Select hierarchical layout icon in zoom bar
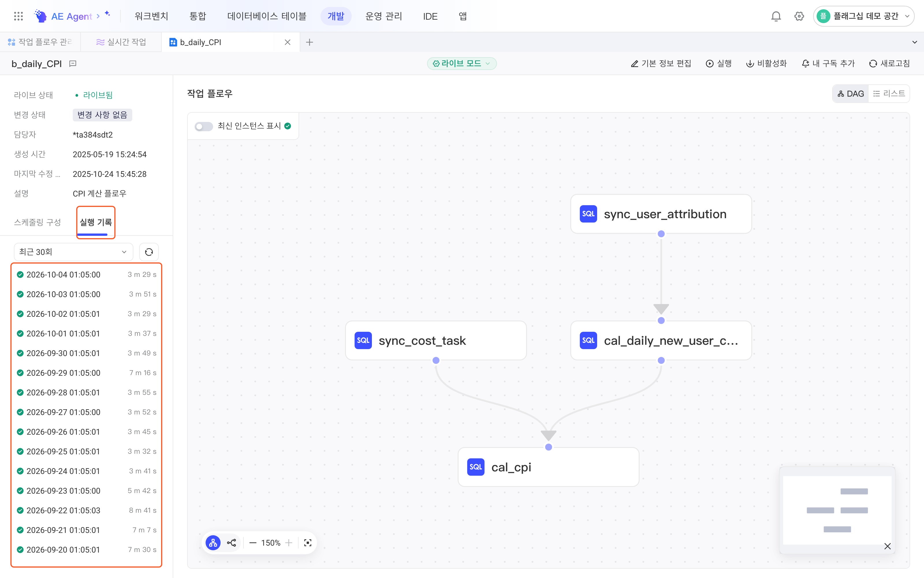 point(213,543)
